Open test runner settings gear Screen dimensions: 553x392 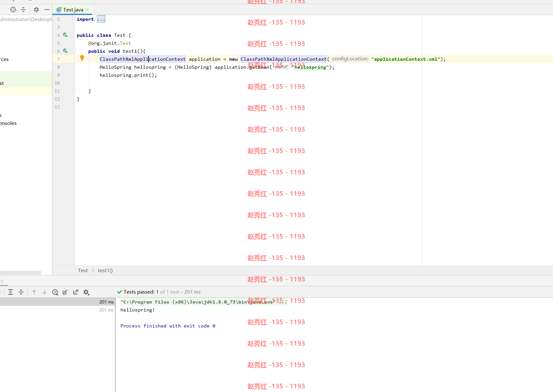tap(86, 292)
